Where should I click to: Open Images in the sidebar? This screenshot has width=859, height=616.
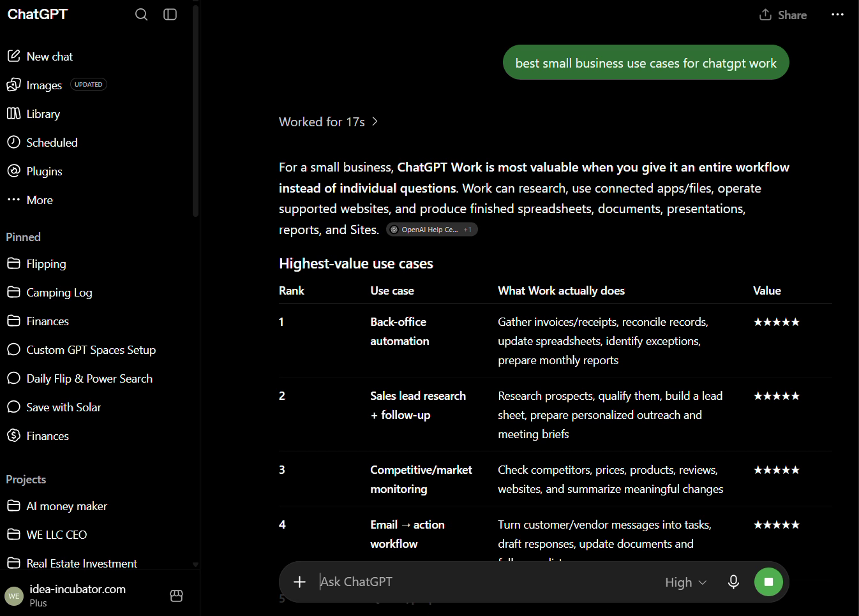click(45, 85)
